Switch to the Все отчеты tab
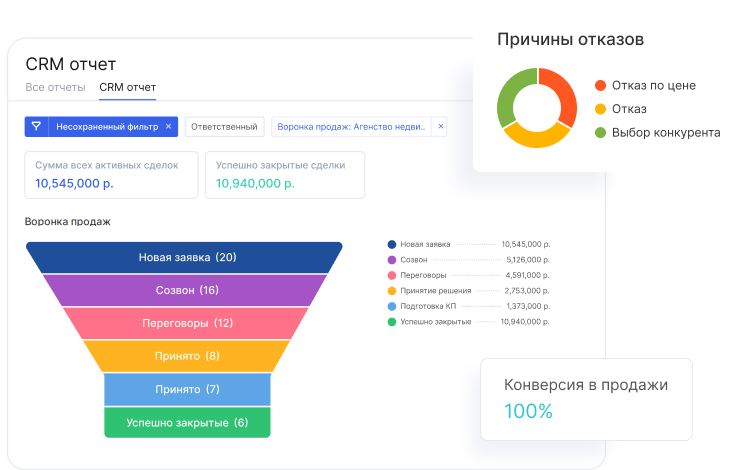Viewport: 753px width, 470px height. point(55,88)
